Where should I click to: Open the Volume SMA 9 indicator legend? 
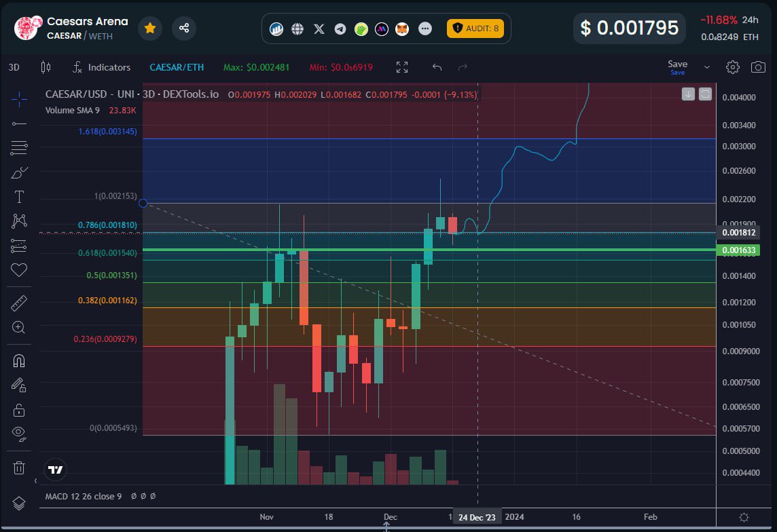pyautogui.click(x=91, y=111)
